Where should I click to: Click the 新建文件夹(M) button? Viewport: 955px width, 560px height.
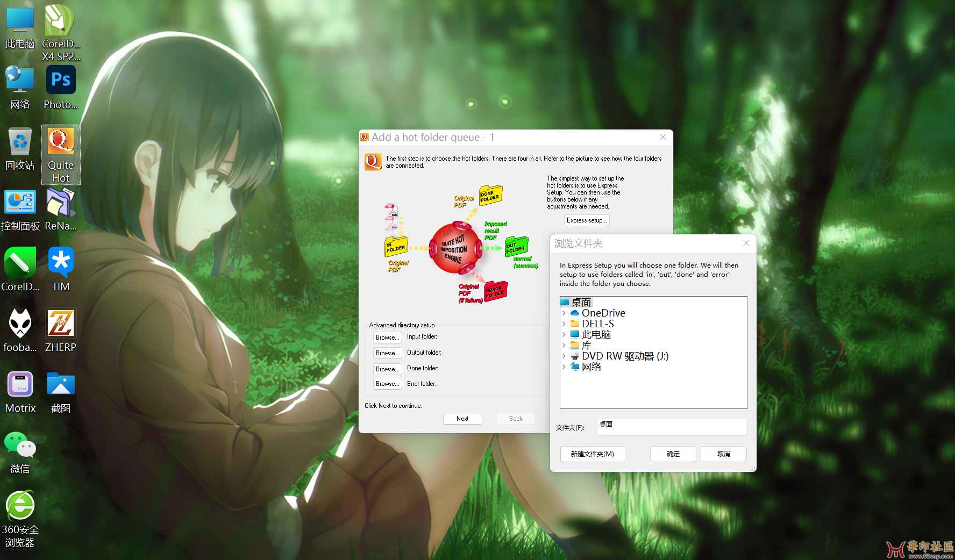[592, 454]
